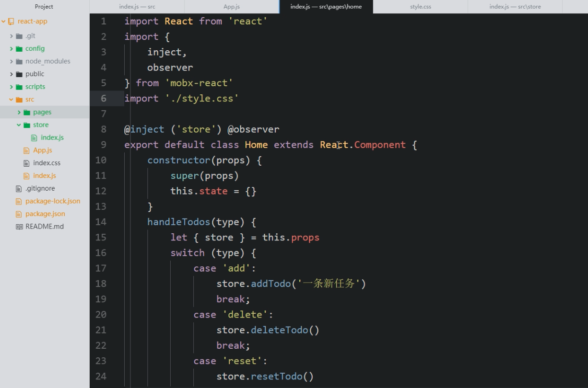Select the node_modules folder label
The width and height of the screenshot is (588, 388).
pyautogui.click(x=48, y=61)
